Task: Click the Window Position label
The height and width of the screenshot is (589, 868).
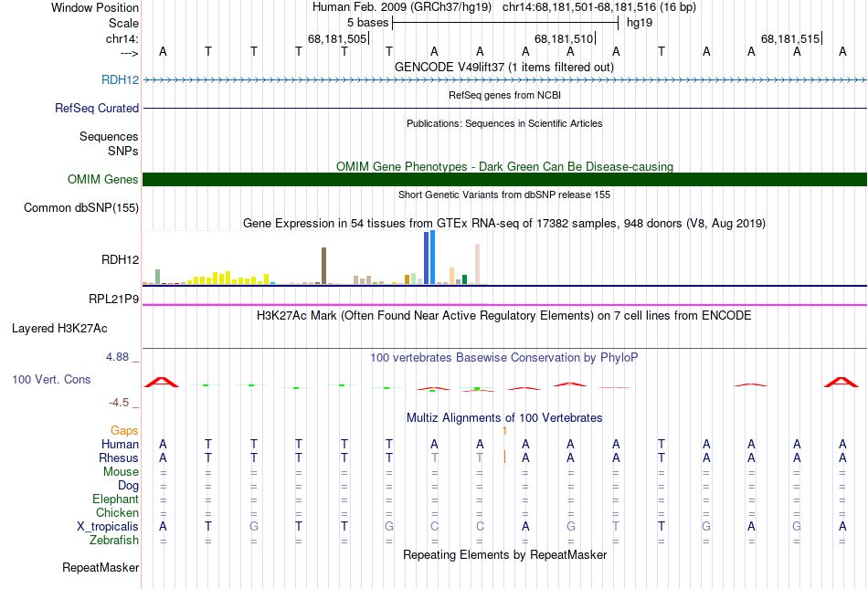Action: click(x=95, y=7)
